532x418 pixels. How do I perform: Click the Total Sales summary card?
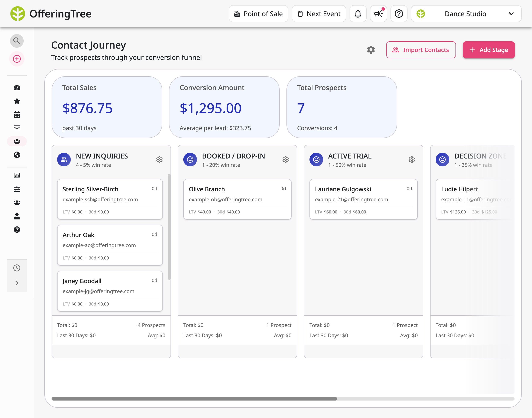(x=107, y=107)
